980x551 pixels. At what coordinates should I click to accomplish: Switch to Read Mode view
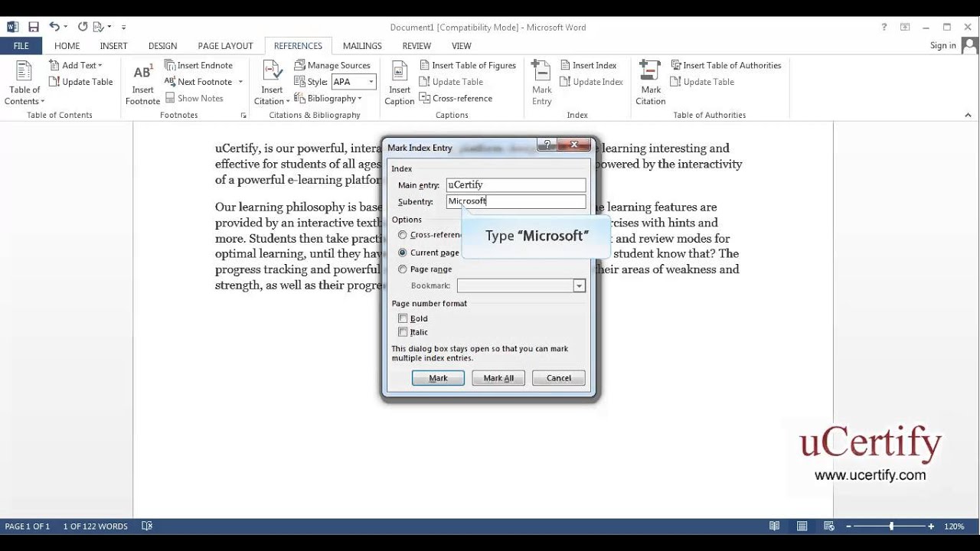(775, 527)
